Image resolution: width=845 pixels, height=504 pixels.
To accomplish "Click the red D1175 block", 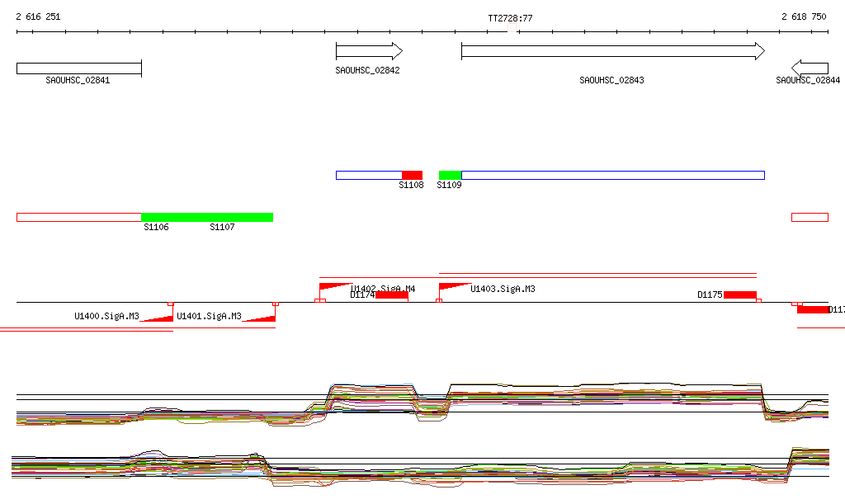I will pyautogui.click(x=740, y=295).
